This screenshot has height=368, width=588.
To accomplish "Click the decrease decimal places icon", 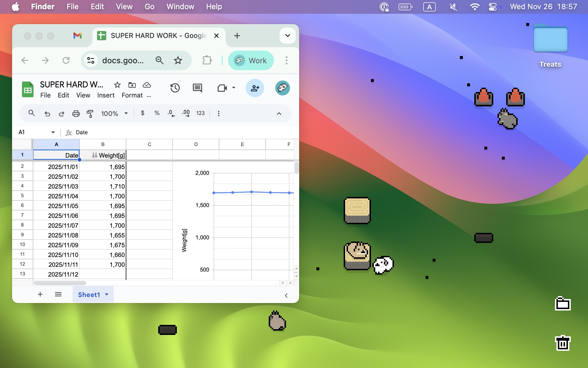I will 171,113.
